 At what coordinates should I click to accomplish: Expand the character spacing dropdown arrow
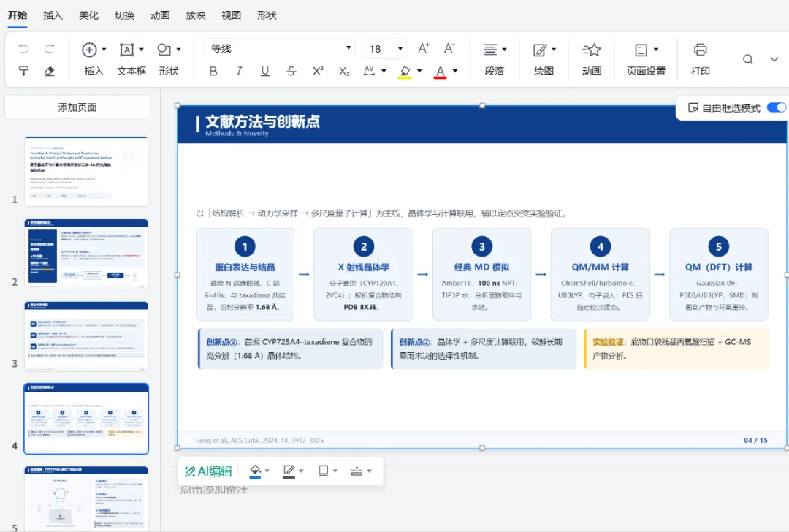click(x=384, y=71)
